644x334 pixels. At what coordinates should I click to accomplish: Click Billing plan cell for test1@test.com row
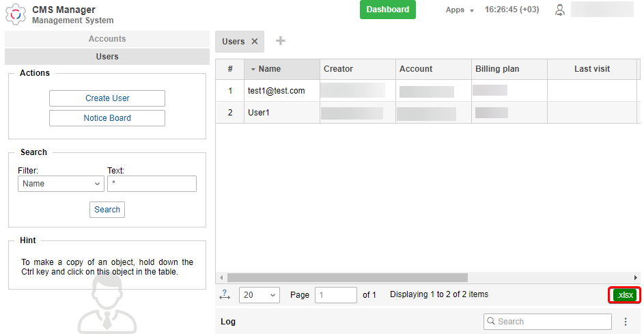pos(509,91)
